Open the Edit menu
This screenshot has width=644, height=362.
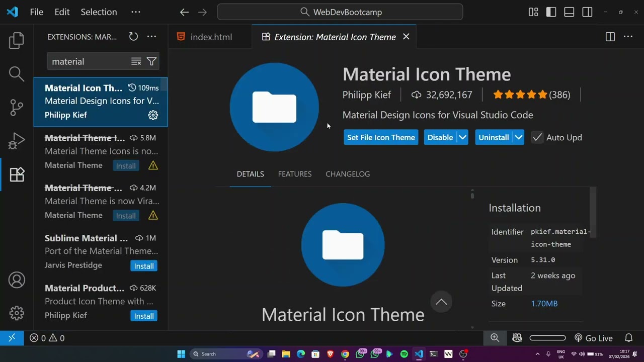tap(62, 12)
